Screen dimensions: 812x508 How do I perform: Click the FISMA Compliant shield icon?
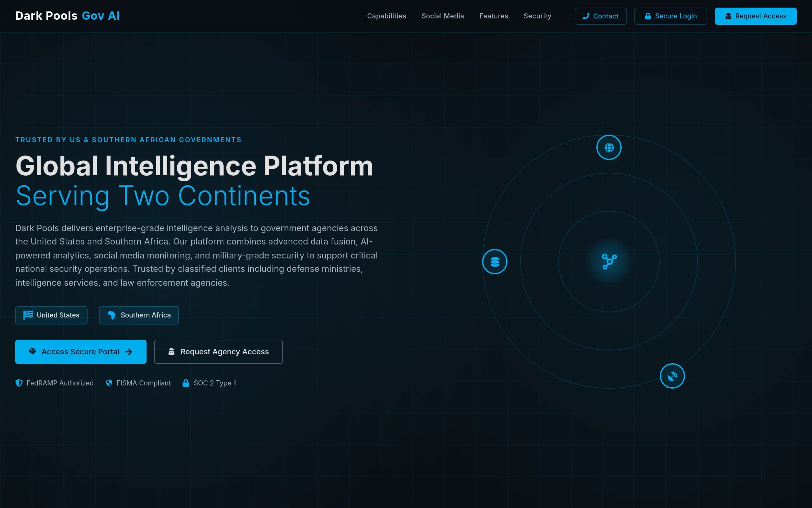tap(109, 383)
